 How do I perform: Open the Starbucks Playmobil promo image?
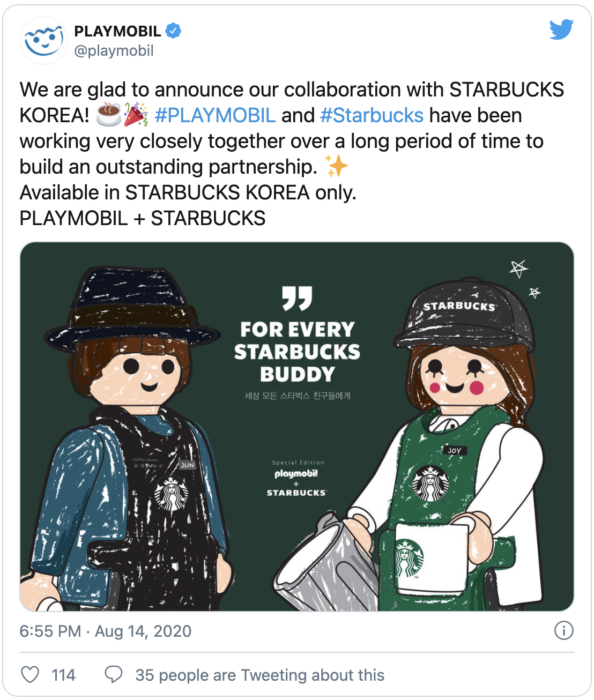click(x=297, y=427)
